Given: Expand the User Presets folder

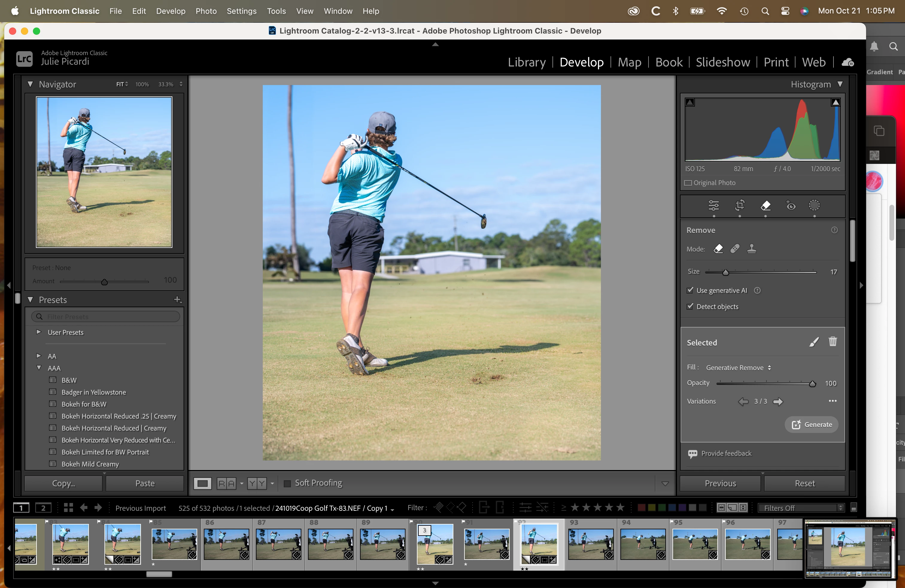Looking at the screenshot, I should (x=38, y=332).
